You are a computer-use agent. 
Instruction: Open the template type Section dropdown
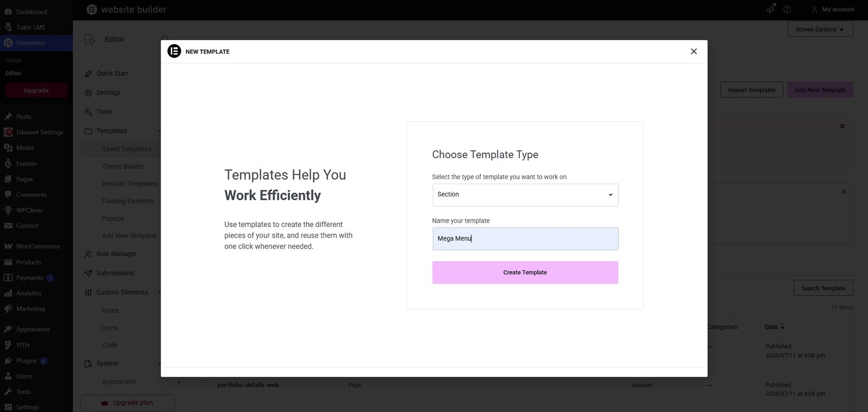click(x=525, y=195)
